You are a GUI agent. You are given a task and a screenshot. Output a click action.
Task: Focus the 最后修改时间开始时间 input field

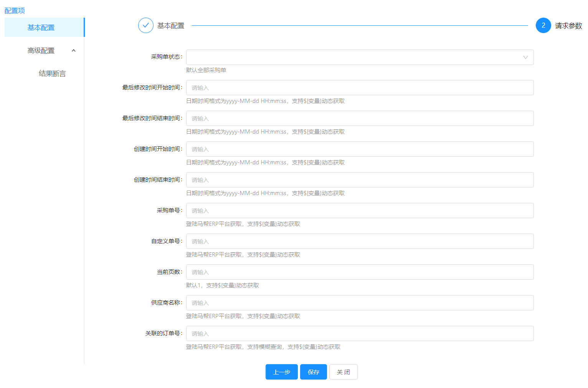pos(360,88)
